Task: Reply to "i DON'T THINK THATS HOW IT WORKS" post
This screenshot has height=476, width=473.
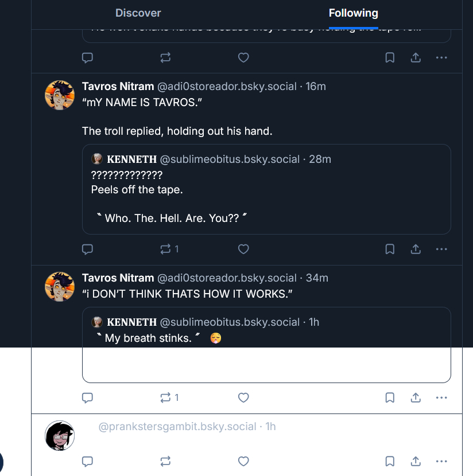Action: [x=88, y=397]
